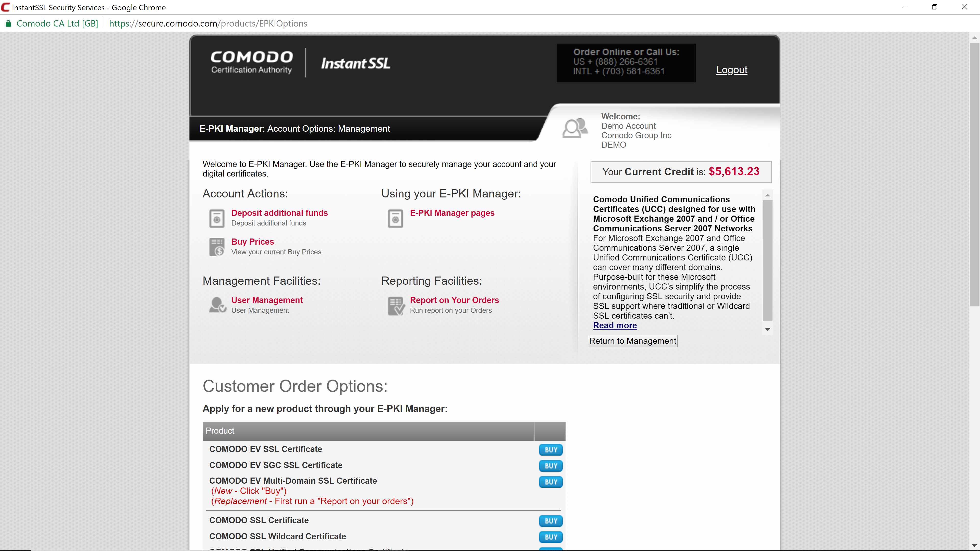Click the InstantSSL logo

356,64
